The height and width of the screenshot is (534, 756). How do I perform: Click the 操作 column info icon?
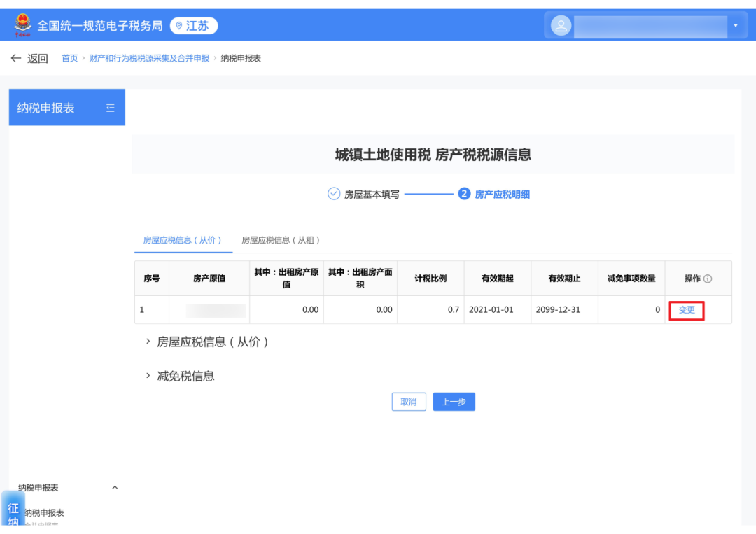tap(707, 279)
